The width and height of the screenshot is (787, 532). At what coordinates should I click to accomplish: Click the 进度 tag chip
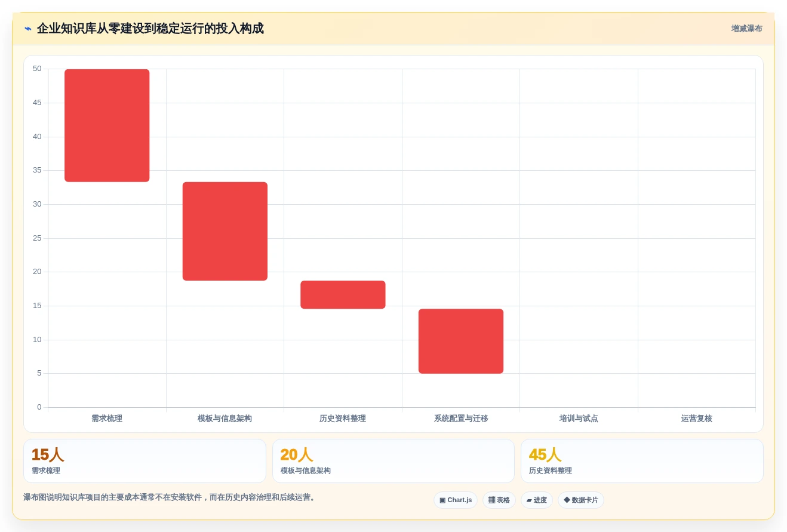537,500
